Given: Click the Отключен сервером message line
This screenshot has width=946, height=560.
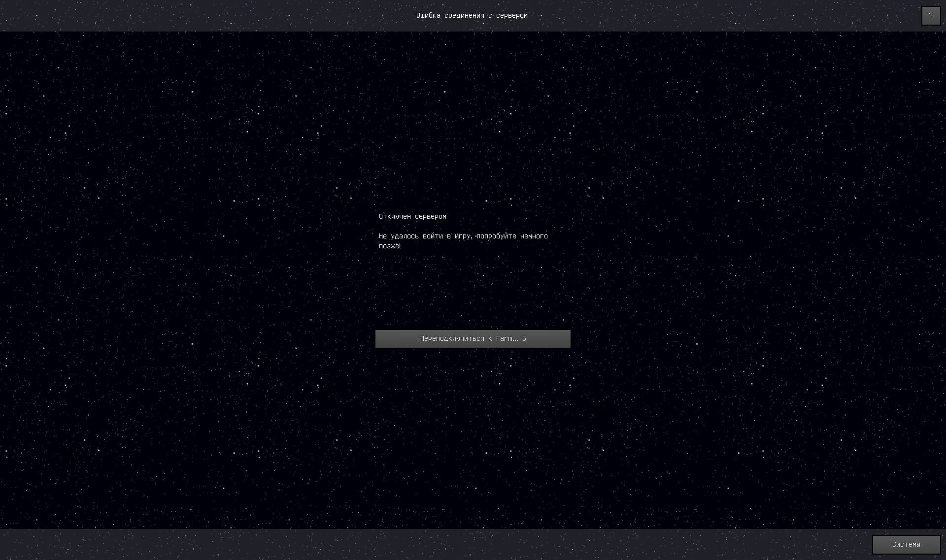Looking at the screenshot, I should pyautogui.click(x=412, y=217).
